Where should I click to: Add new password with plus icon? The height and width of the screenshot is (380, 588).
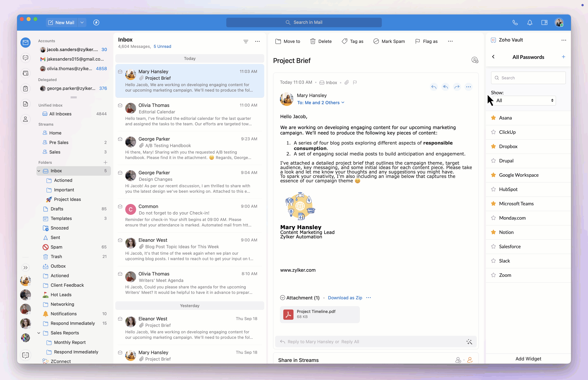(563, 57)
